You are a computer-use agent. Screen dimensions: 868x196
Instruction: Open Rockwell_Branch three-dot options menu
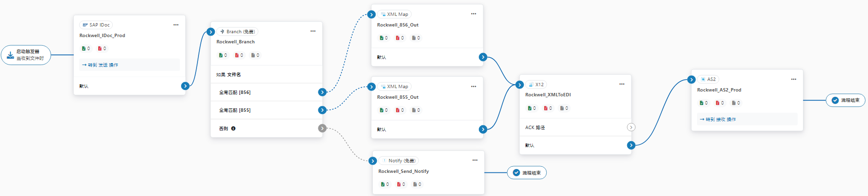313,31
